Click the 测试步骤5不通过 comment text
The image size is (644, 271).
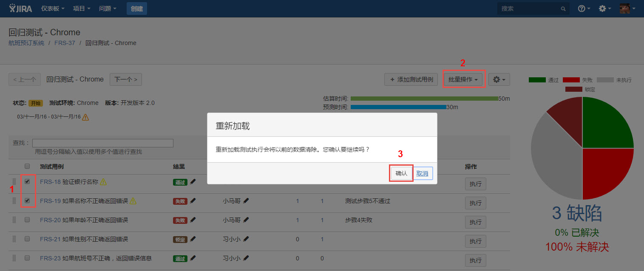(368, 201)
